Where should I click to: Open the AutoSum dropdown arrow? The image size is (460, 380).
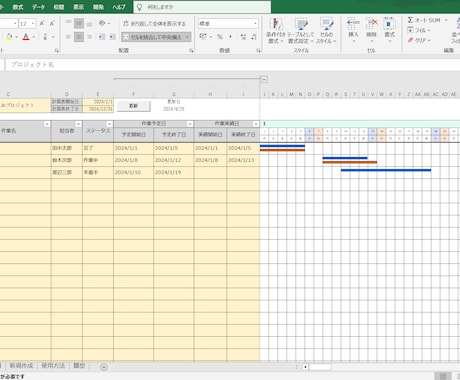(x=446, y=20)
